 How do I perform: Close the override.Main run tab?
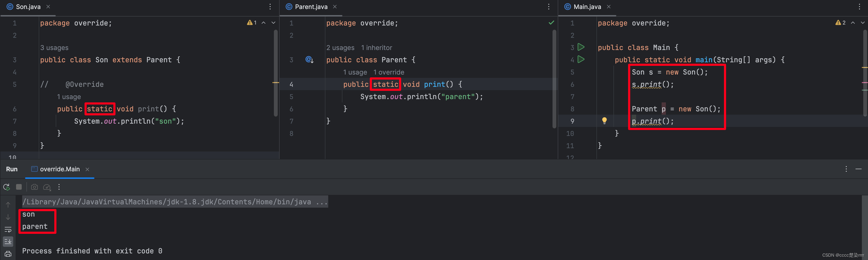[87, 169]
